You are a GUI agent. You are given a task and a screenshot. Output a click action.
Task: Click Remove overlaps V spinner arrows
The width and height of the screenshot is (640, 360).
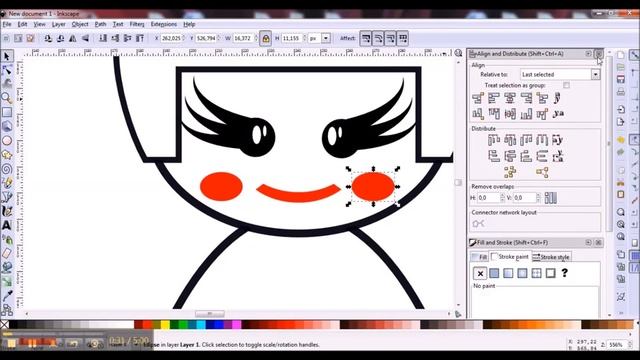click(538, 198)
